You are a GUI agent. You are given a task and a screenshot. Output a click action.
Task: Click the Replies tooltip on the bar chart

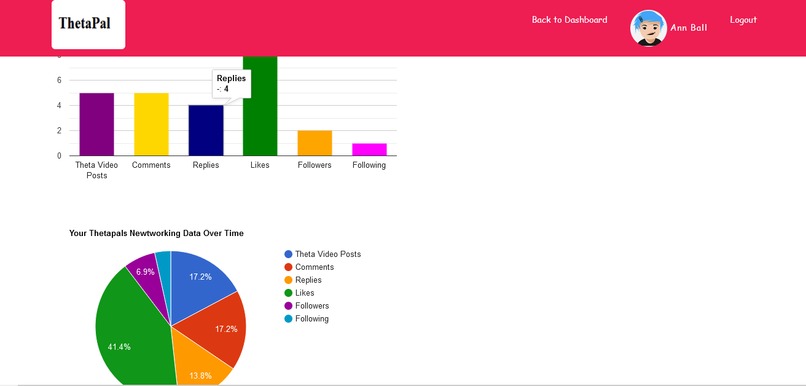pos(231,84)
